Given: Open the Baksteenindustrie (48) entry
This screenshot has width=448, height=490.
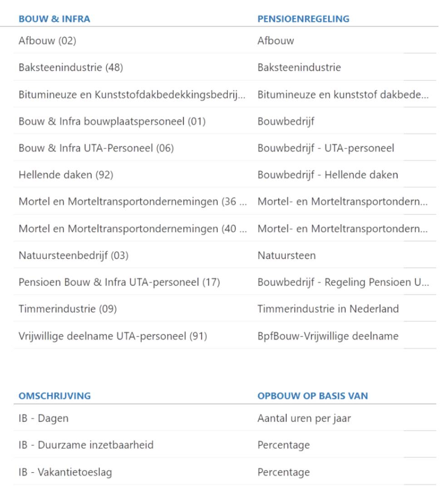Looking at the screenshot, I should coord(70,68).
